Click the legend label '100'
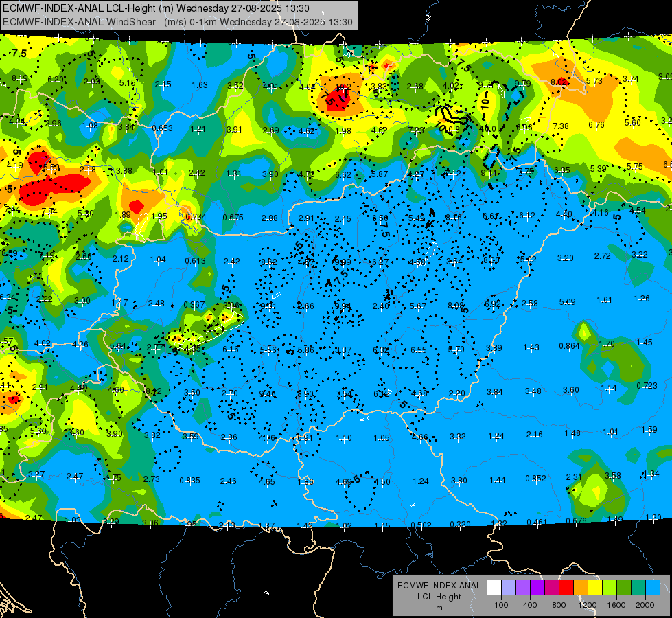 point(502,605)
